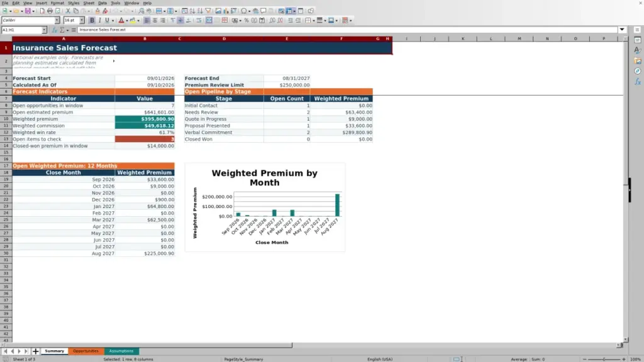Open the Format menu
The height and width of the screenshot is (362, 644).
[57, 3]
